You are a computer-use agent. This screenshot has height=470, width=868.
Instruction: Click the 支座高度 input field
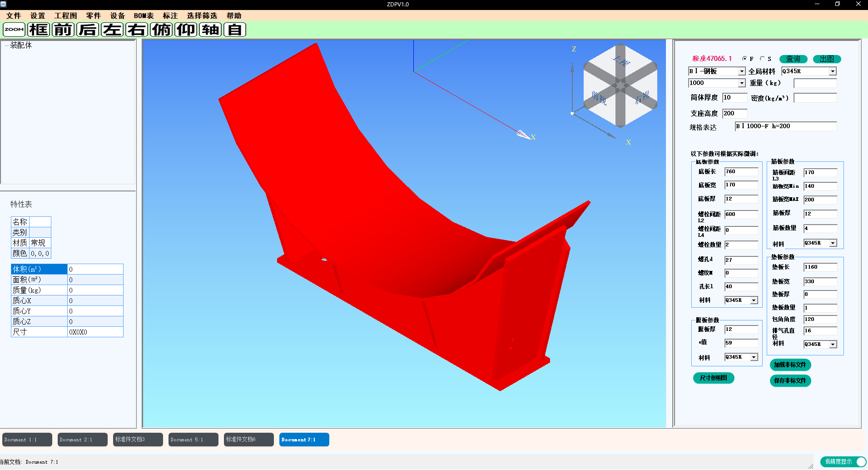(734, 114)
